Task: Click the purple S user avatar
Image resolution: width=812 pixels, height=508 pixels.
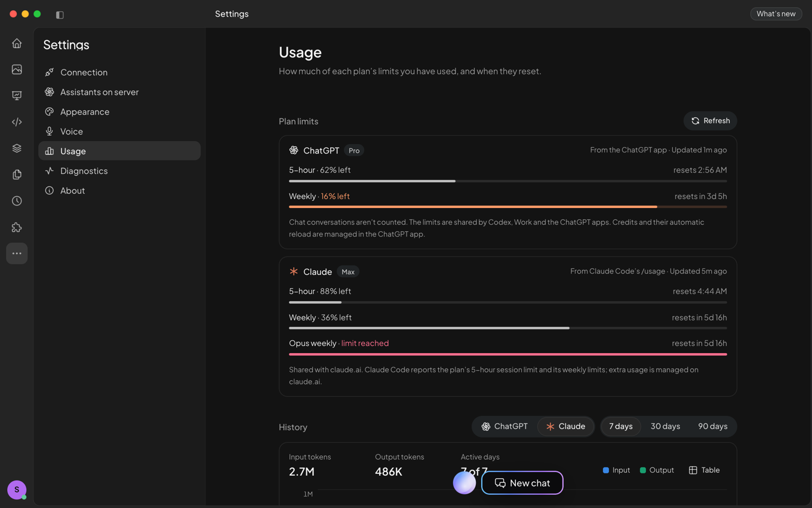Action: (x=17, y=489)
